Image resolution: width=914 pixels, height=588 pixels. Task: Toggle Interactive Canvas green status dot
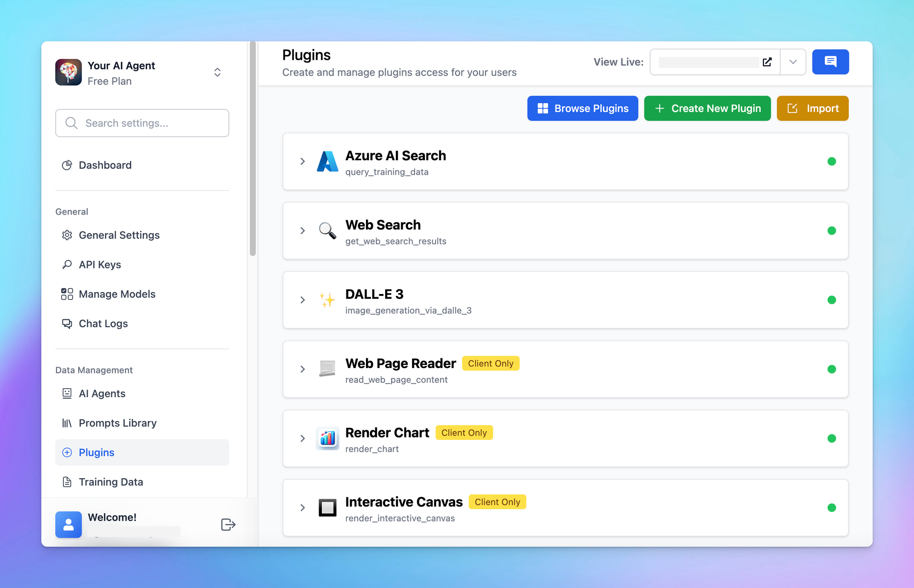831,507
